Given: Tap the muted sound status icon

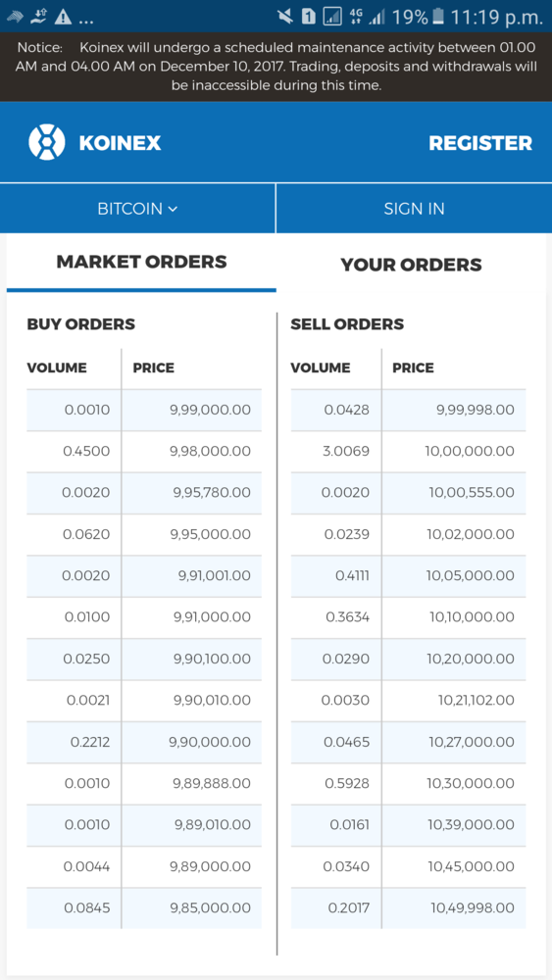Looking at the screenshot, I should tap(285, 17).
